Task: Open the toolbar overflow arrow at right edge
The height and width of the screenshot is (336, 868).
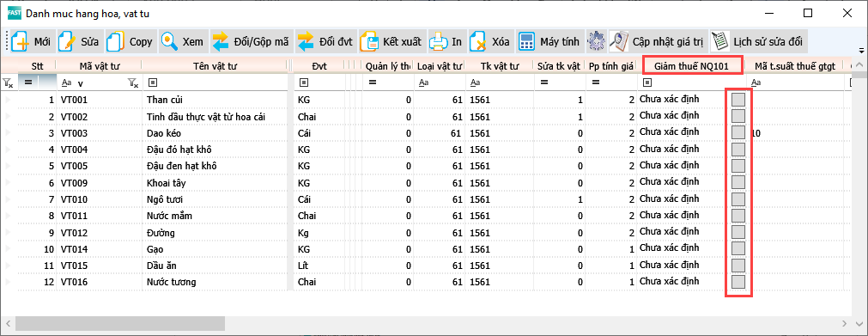Action: click(x=861, y=51)
